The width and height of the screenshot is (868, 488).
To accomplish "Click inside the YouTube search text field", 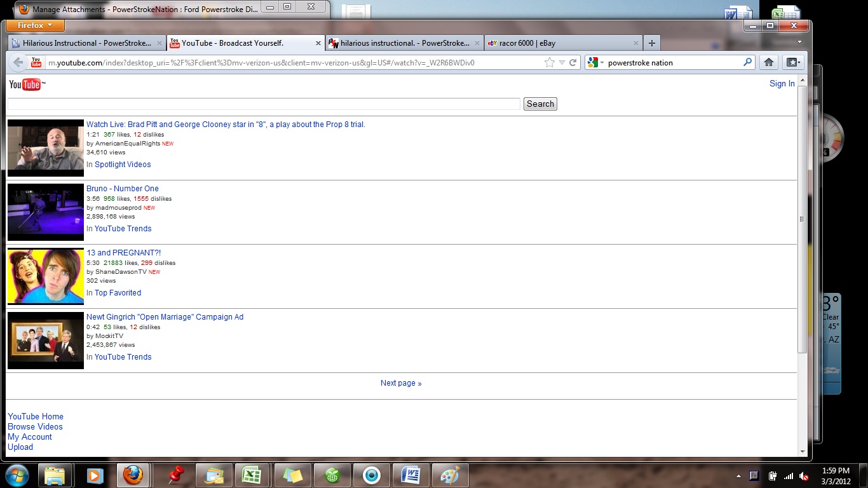I will [264, 104].
